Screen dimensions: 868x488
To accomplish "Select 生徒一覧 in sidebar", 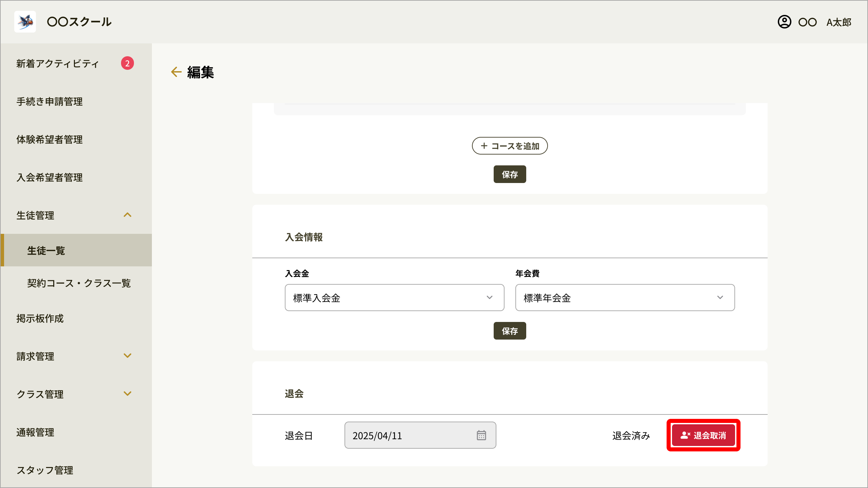I will 76,250.
